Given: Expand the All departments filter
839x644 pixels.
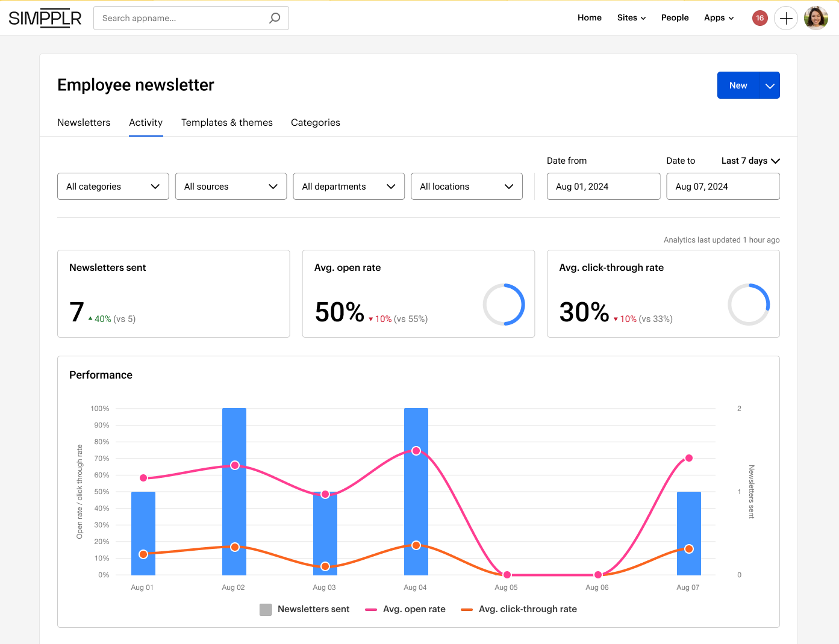Looking at the screenshot, I should pyautogui.click(x=349, y=187).
